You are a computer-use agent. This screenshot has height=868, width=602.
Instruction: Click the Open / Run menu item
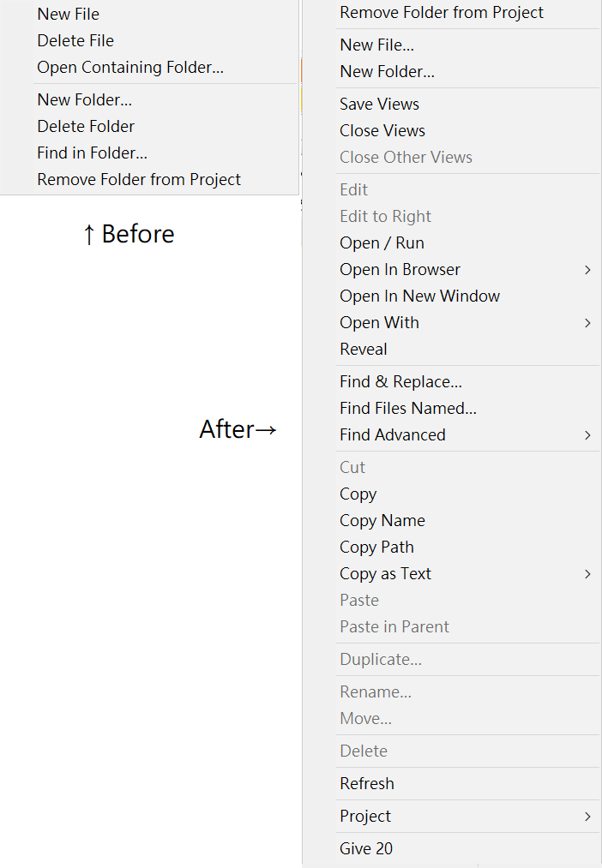(382, 243)
